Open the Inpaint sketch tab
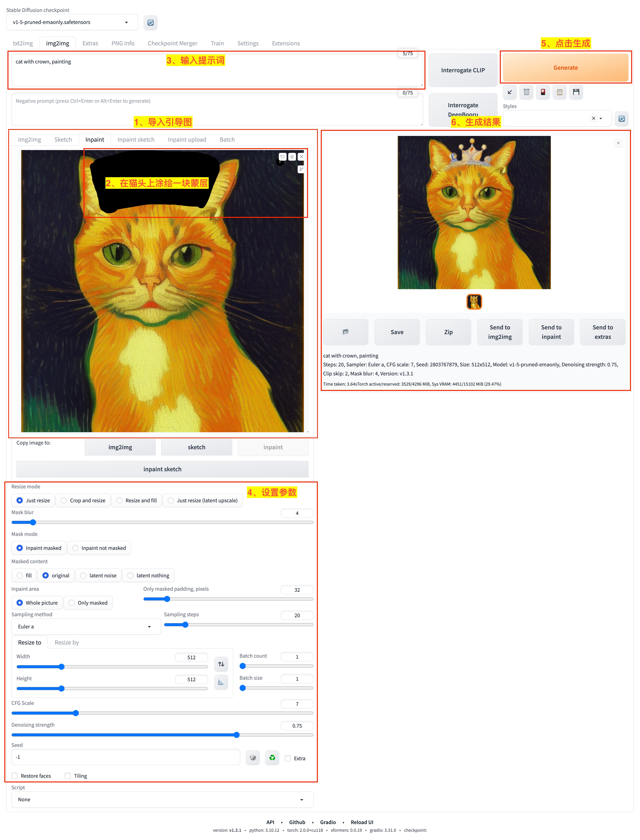The image size is (640, 840). coord(136,139)
